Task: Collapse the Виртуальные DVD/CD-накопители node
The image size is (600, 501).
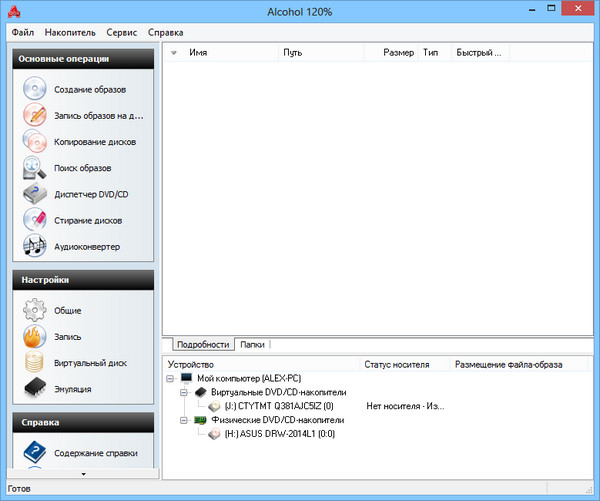Action: (x=185, y=394)
